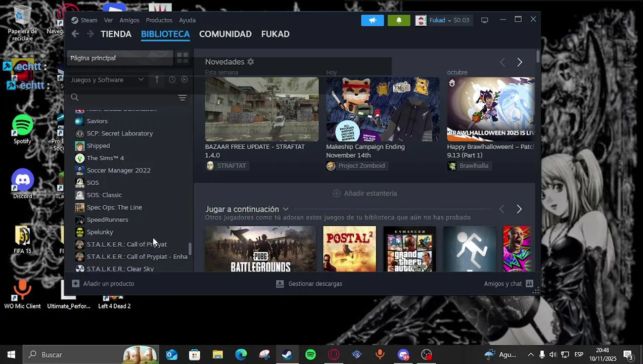Click the Añadir un producto link
The image size is (643, 364).
click(109, 284)
